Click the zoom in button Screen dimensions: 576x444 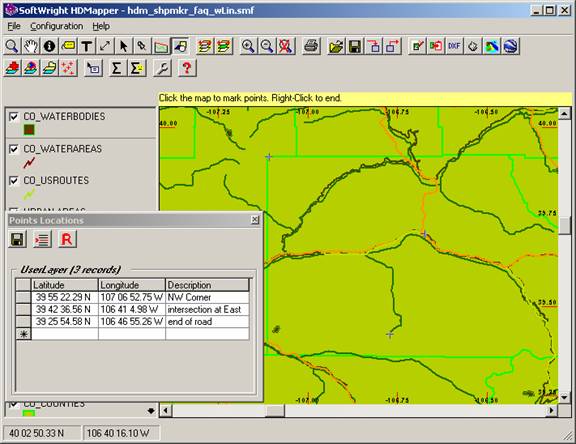[249, 46]
